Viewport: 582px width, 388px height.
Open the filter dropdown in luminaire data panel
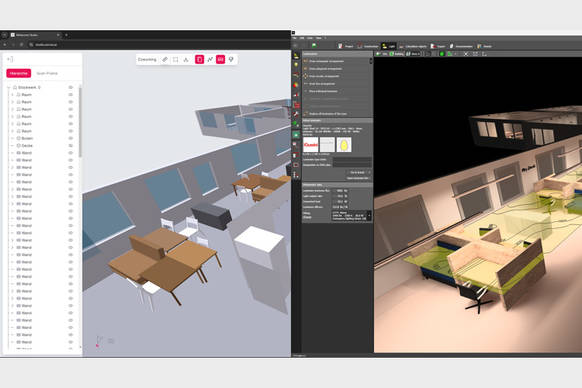click(351, 215)
